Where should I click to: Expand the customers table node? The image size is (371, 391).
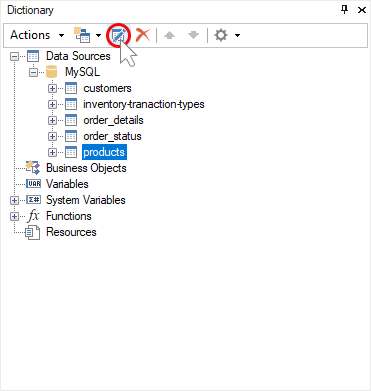click(x=52, y=88)
